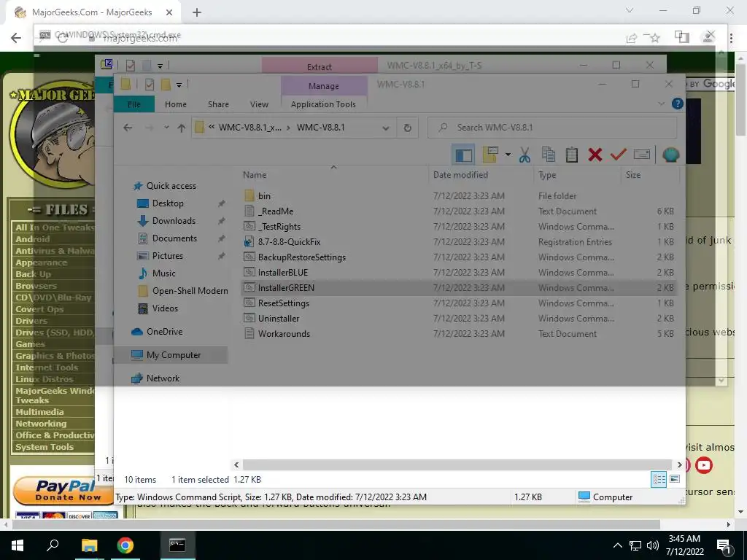
Task: Go up one folder level arrow
Action: point(181,128)
